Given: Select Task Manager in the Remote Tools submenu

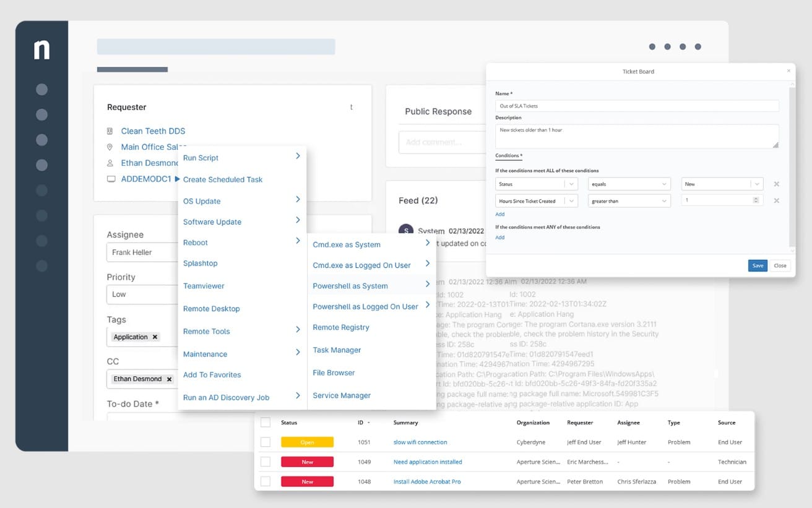Looking at the screenshot, I should (337, 350).
